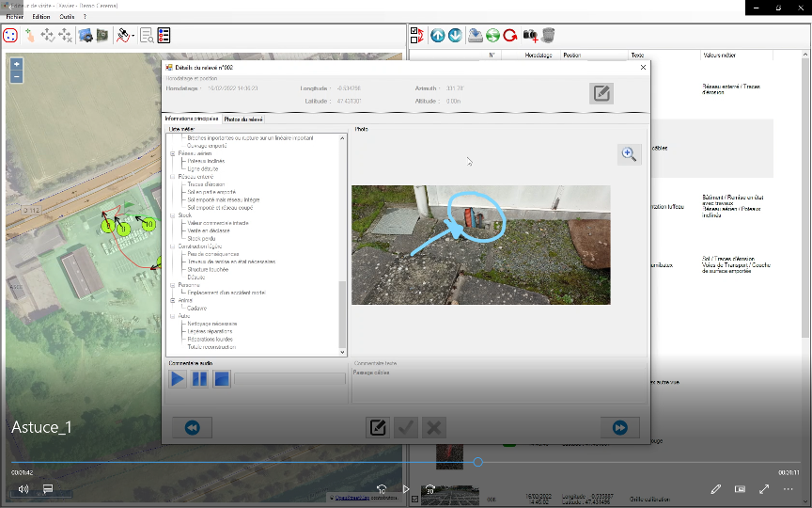Click the magnifier zoom icon above photo

pos(630,154)
